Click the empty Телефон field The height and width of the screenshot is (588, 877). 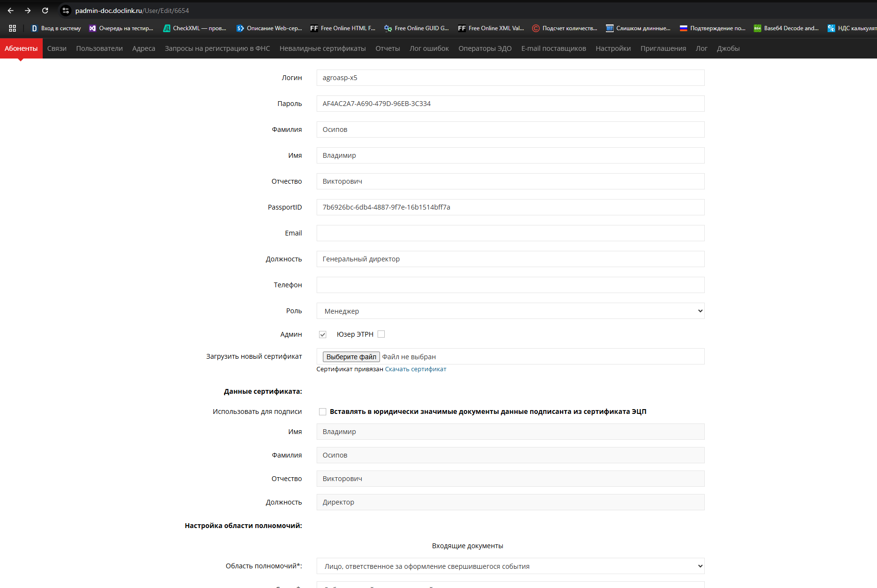pos(510,285)
